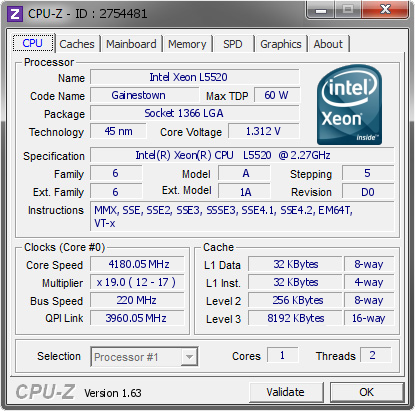Click the Validate button
Screen dimensions: 415x411
pos(286,392)
